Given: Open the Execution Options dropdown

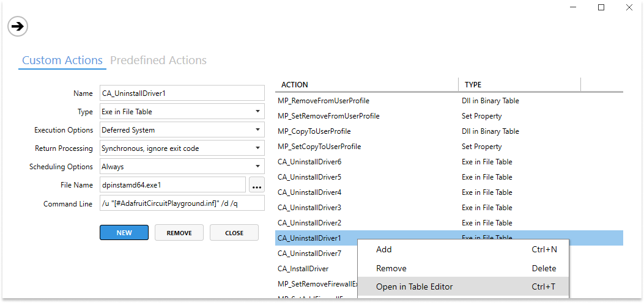Looking at the screenshot, I should click(182, 130).
